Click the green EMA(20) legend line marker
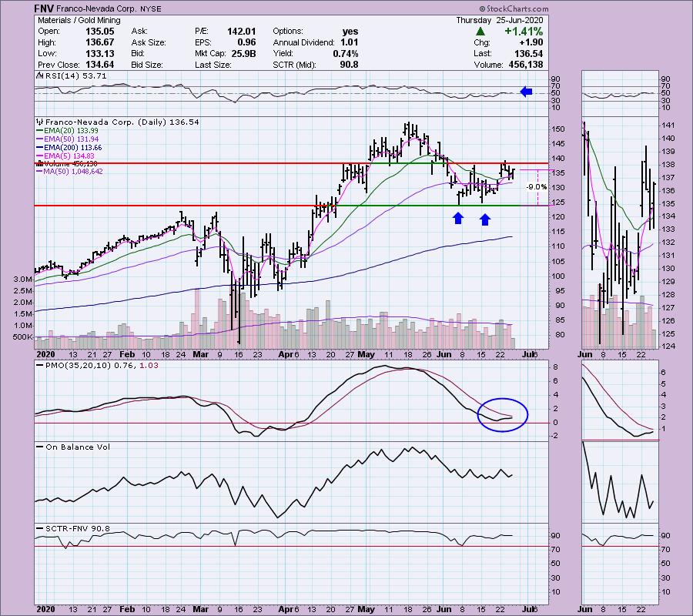693x616 pixels. pos(39,131)
